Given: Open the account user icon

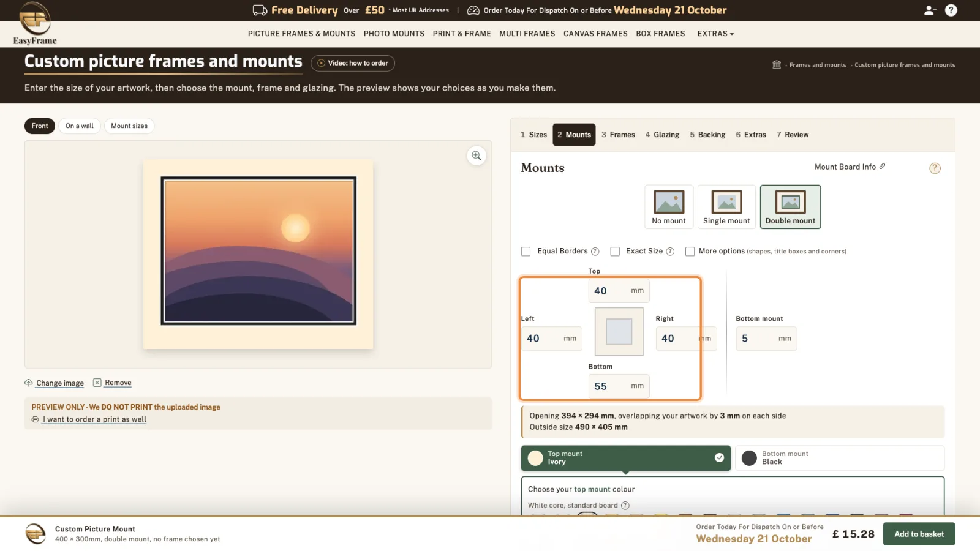Looking at the screenshot, I should pos(930,10).
